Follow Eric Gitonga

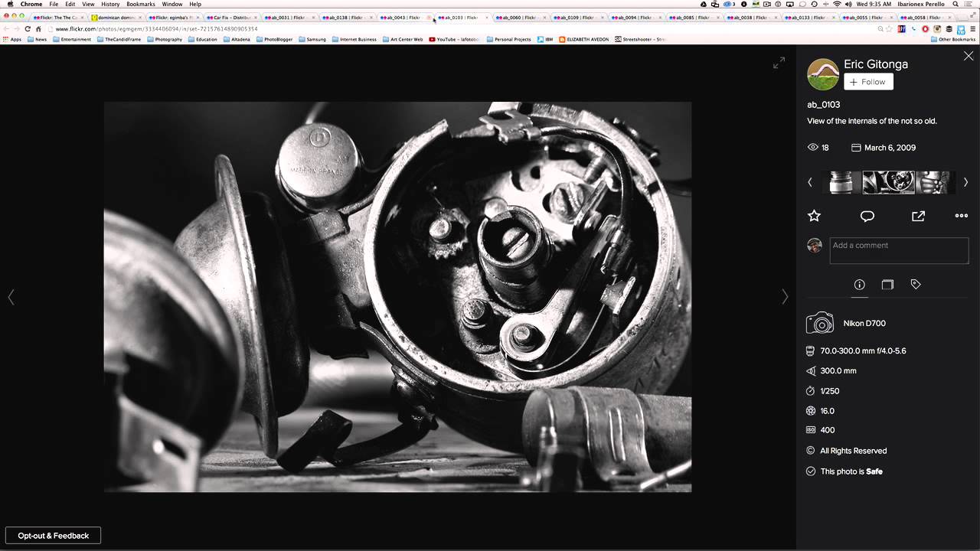click(x=868, y=82)
